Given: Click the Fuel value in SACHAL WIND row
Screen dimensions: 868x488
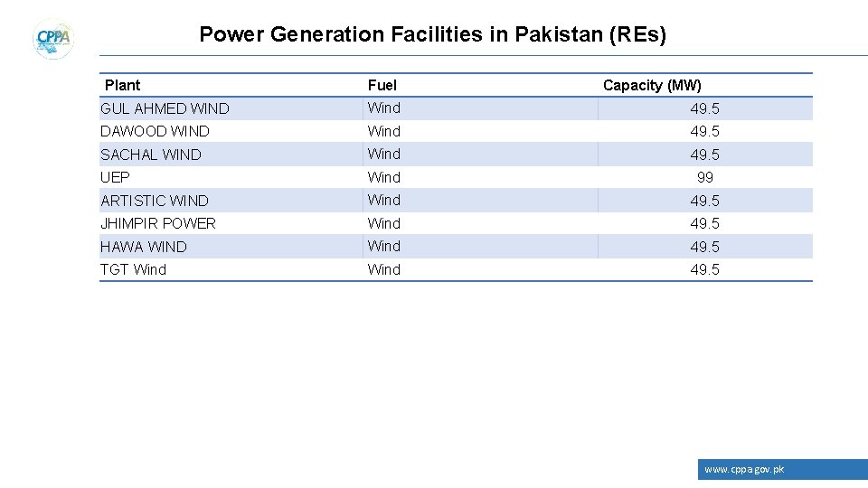Looking at the screenshot, I should click(383, 154).
